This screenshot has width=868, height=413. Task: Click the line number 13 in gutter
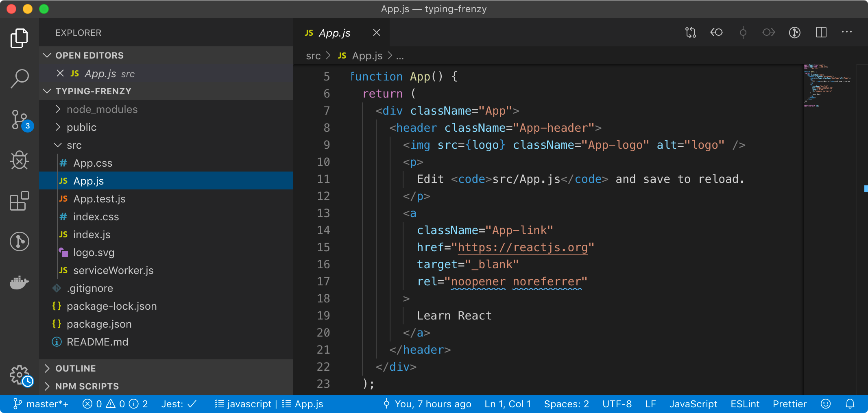click(323, 213)
